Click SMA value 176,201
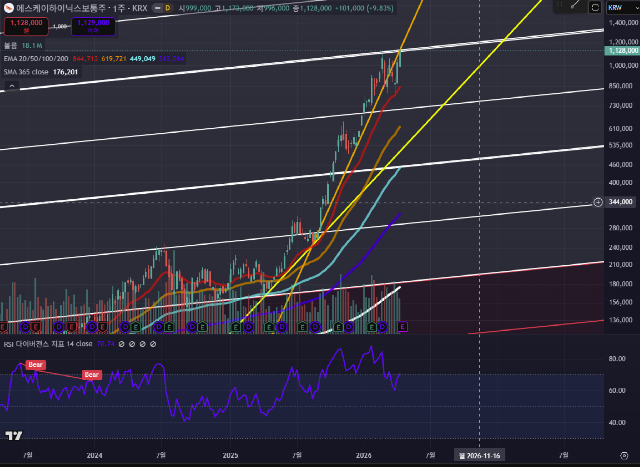The width and height of the screenshot is (640, 467). tap(65, 72)
